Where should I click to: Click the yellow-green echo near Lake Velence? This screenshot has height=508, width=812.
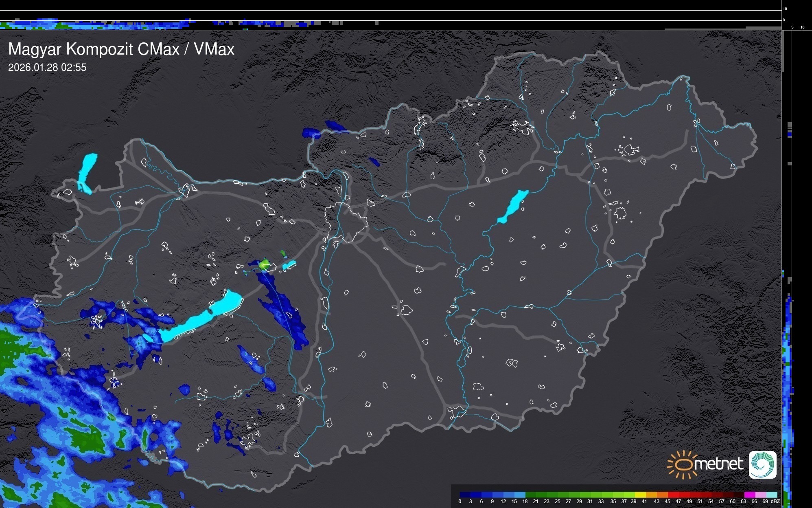[x=264, y=264]
